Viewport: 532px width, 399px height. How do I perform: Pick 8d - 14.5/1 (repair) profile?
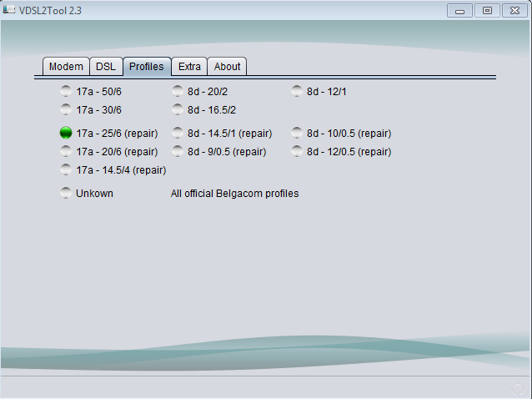coord(178,133)
